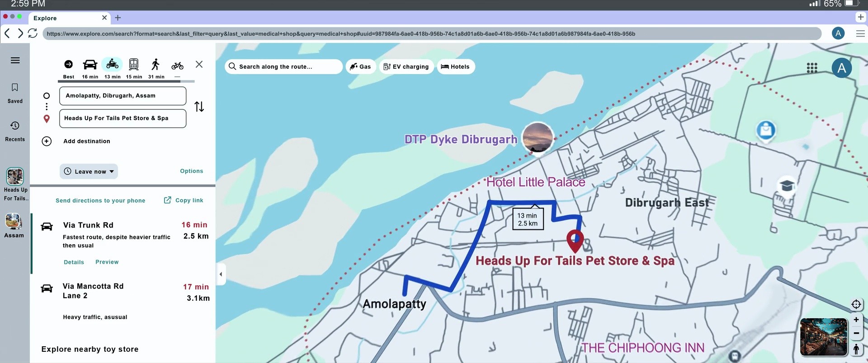The image size is (868, 363).
Task: Select the motorcycle travel mode
Action: [x=112, y=65]
